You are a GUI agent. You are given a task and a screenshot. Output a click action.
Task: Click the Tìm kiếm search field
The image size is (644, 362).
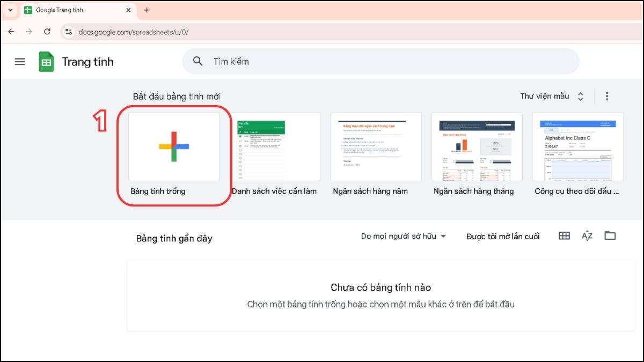click(381, 61)
